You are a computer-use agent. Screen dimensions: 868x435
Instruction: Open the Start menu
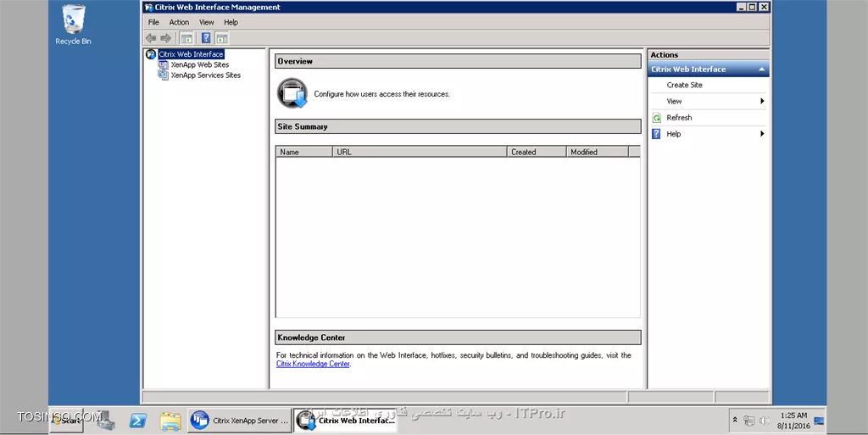[x=68, y=421]
